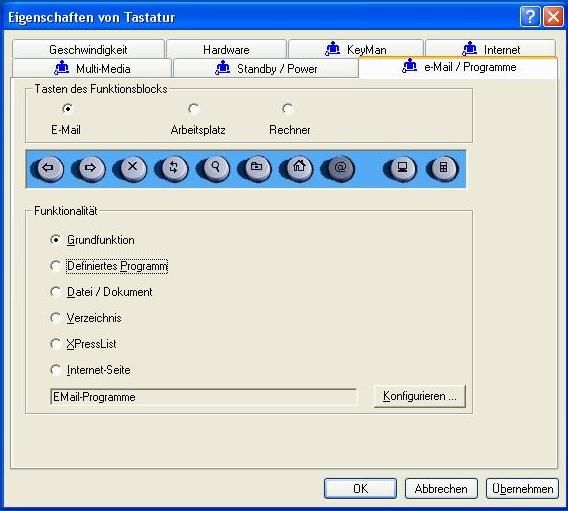Click the favorites folder key icon
Screen dimensions: 568x511
[257, 168]
